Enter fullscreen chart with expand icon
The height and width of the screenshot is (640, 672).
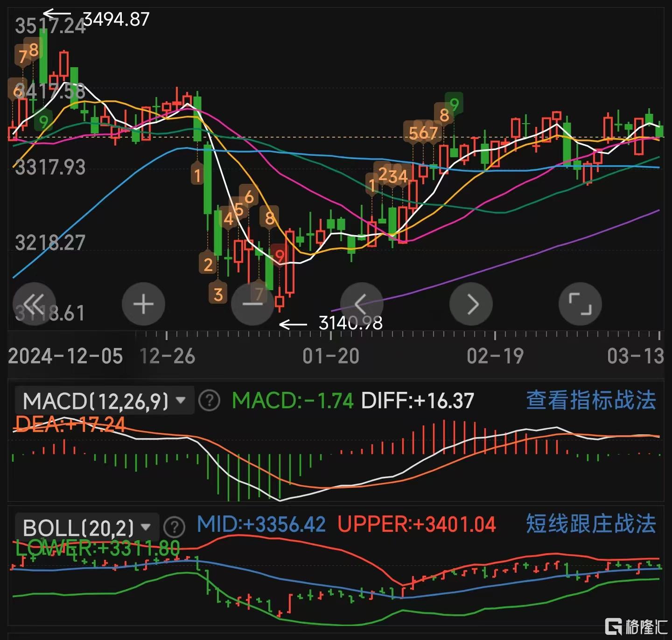580,304
